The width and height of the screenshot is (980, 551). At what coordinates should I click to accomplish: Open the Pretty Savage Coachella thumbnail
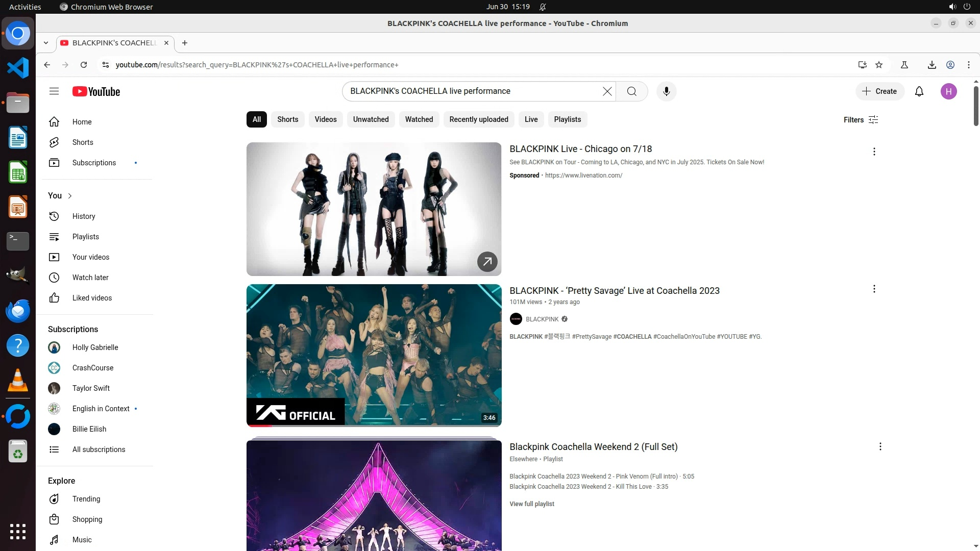point(374,355)
